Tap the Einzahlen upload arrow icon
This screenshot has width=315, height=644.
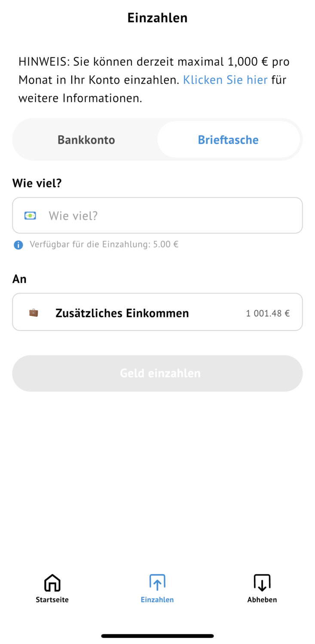tap(157, 583)
